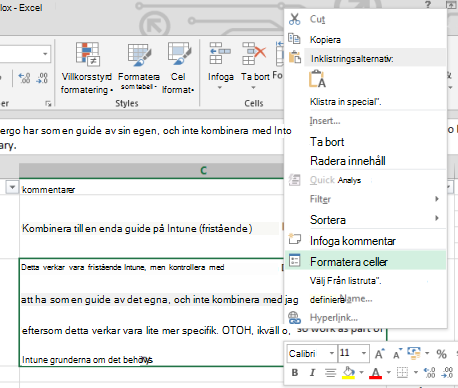Open Formatera som tabell gallery
This screenshot has width=458, height=388.
pos(139,68)
